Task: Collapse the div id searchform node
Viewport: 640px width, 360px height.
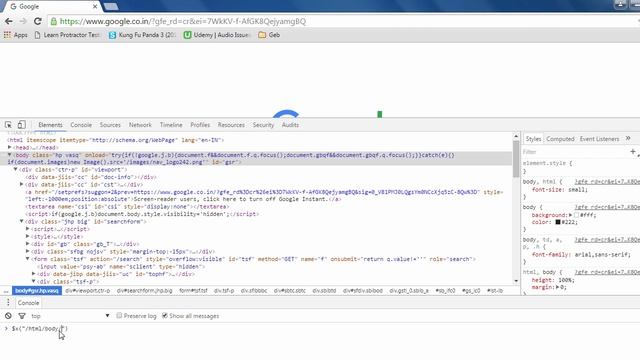Action: tap(22, 221)
